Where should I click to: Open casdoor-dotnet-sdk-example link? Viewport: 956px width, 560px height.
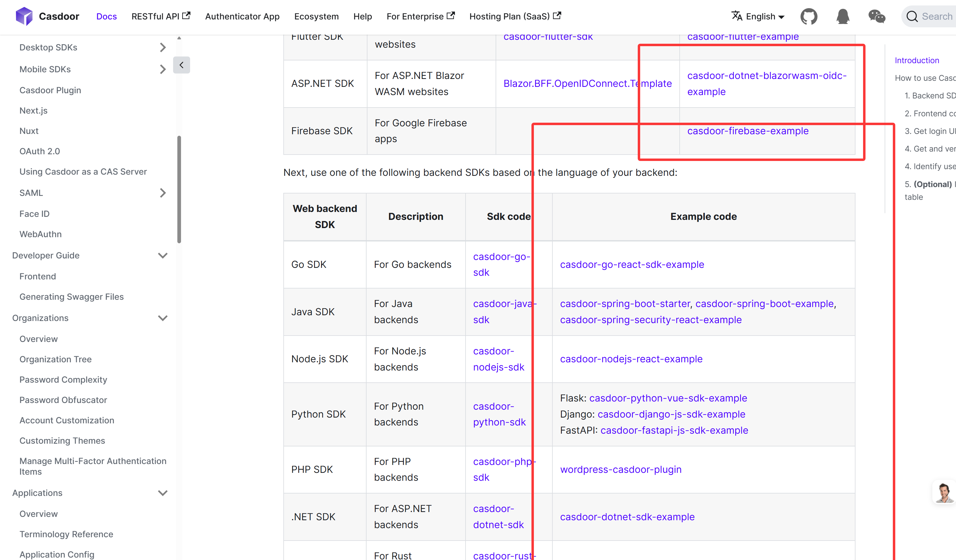pyautogui.click(x=627, y=517)
